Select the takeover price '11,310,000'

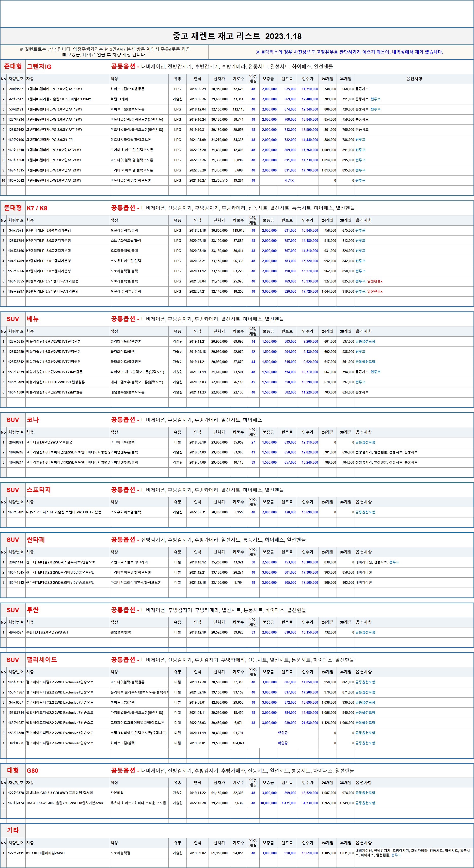click(310, 89)
